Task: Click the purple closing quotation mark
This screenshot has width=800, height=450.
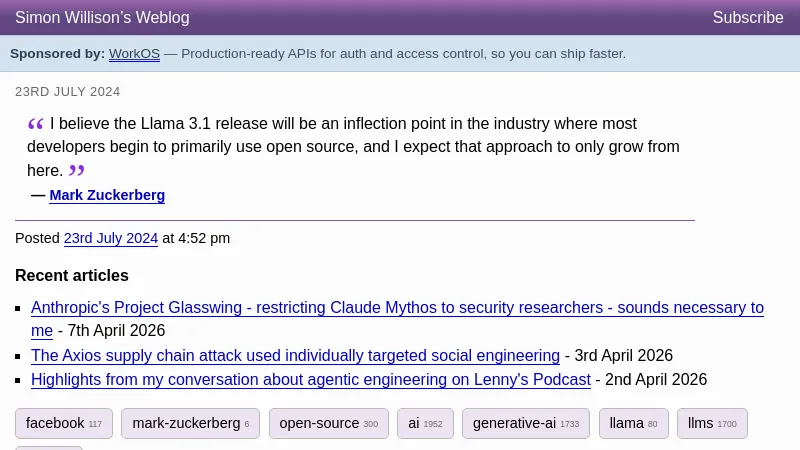Action: [76, 171]
